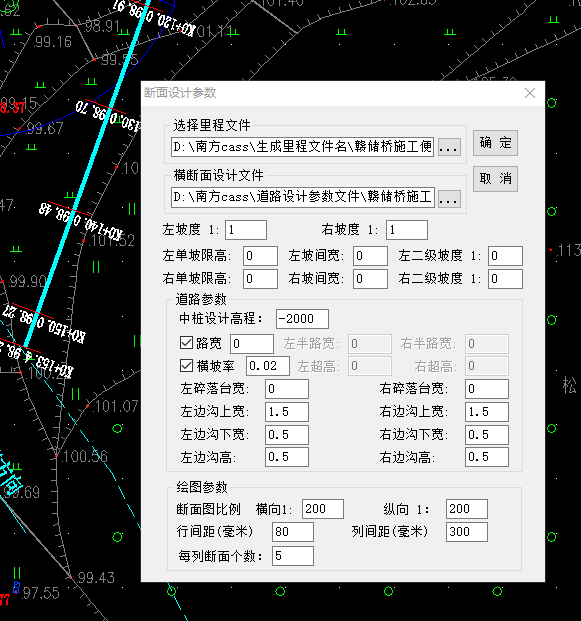Click browse button for 选择里程文件
The height and width of the screenshot is (621, 581).
click(x=449, y=147)
